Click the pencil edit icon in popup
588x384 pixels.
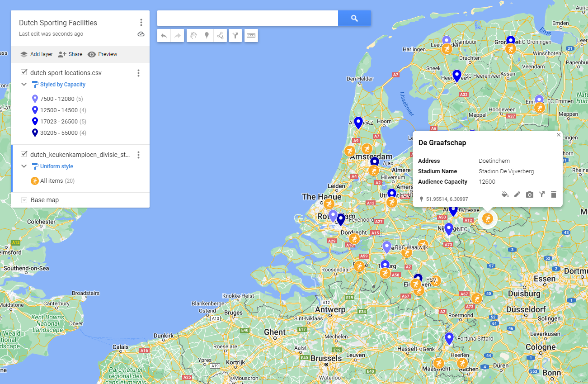(x=517, y=194)
